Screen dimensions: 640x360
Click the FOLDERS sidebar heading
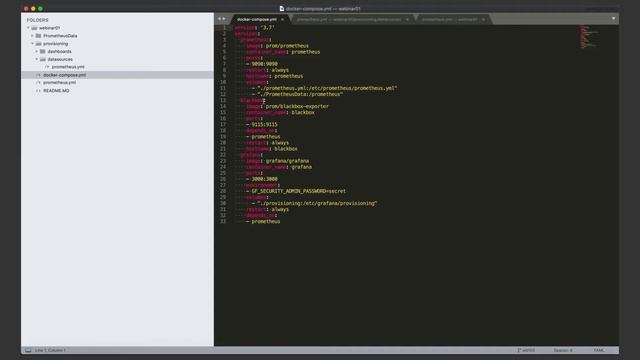[38, 20]
